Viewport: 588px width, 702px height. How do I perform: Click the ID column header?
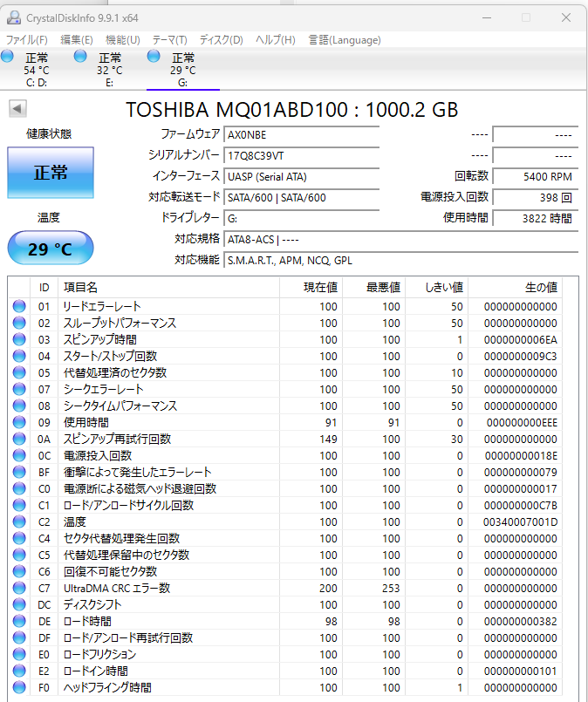click(x=44, y=288)
